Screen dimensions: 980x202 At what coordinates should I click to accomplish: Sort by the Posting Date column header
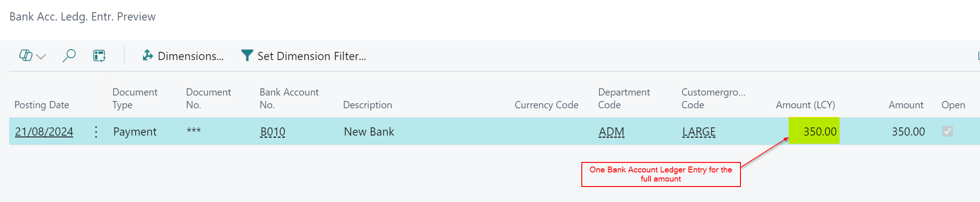(42, 105)
